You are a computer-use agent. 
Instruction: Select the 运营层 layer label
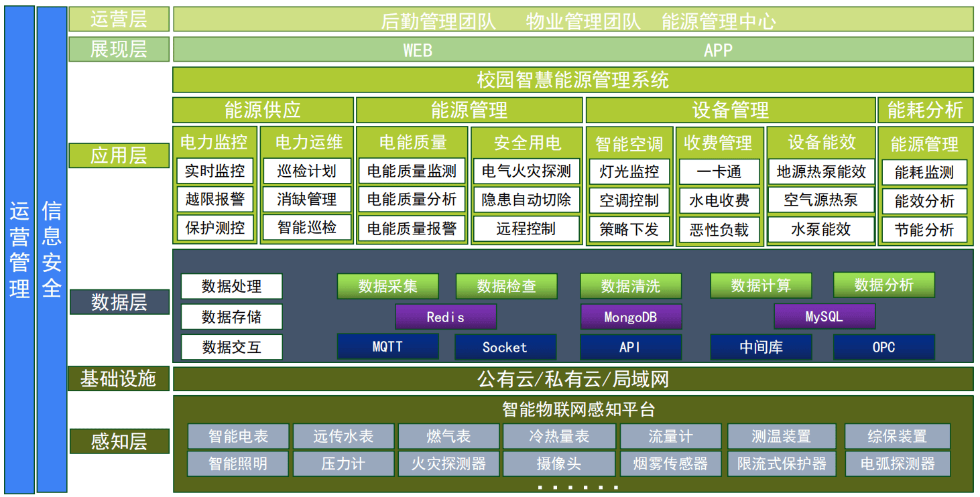[x=119, y=19]
